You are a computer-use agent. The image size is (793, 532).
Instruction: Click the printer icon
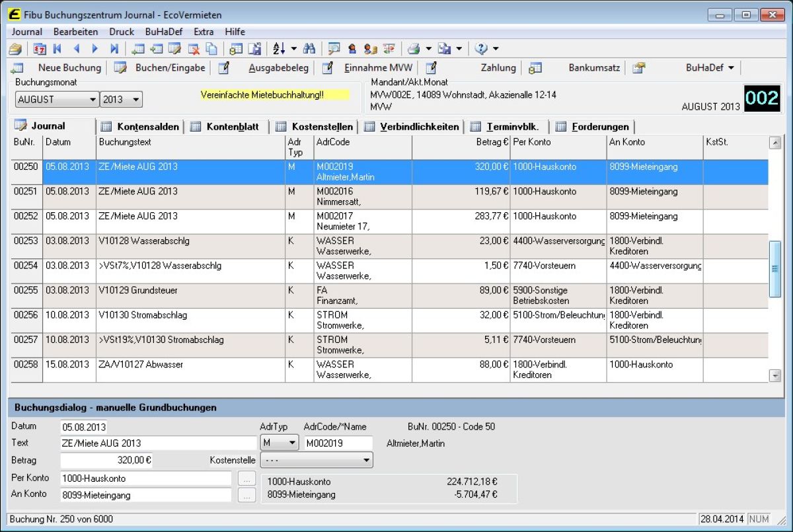(414, 48)
